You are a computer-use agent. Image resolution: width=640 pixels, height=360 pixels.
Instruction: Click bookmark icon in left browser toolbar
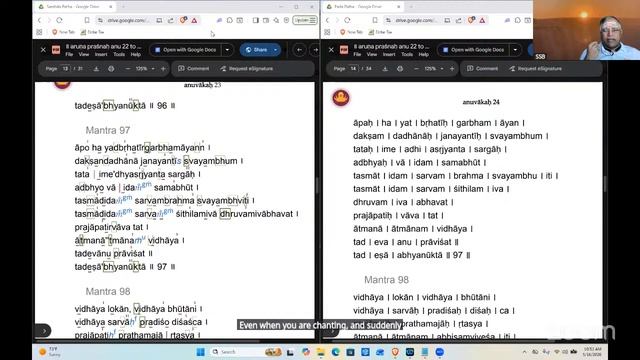pos(87,20)
